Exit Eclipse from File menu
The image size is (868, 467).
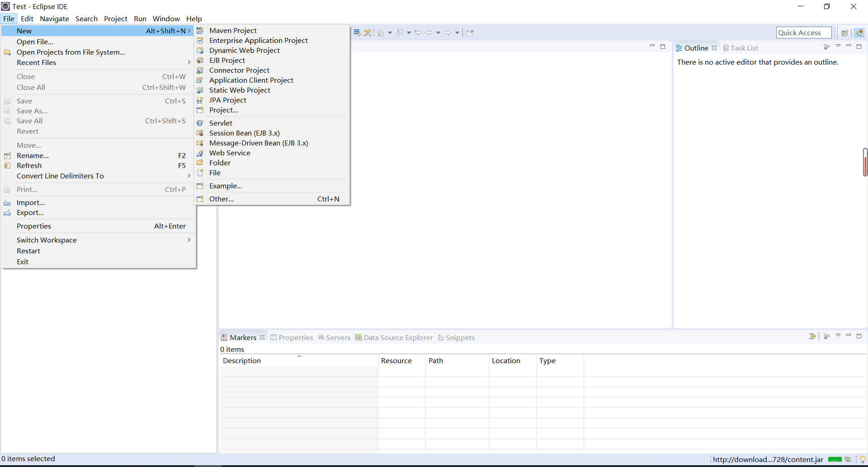(x=98, y=262)
